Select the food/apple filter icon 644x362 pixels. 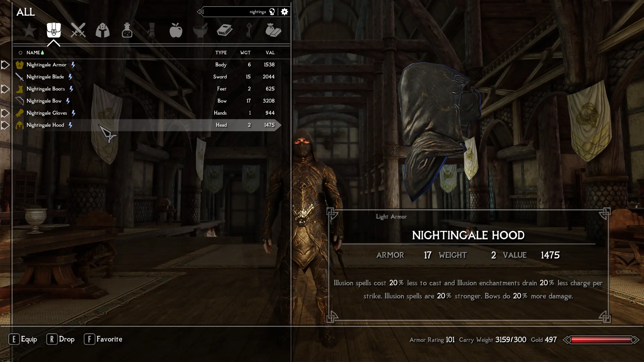tap(176, 30)
